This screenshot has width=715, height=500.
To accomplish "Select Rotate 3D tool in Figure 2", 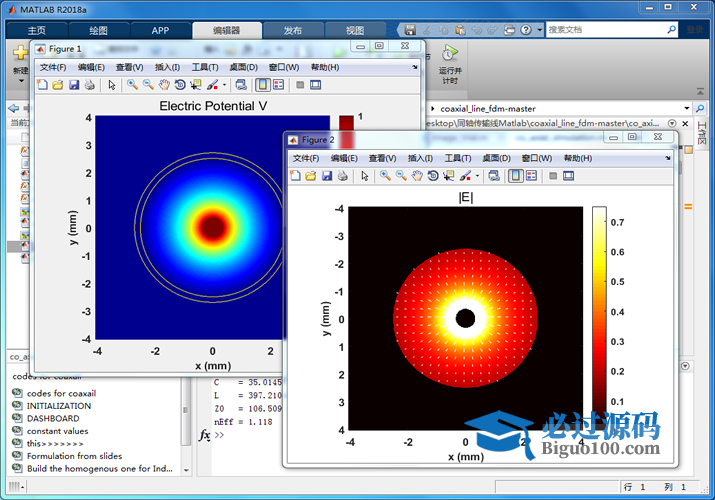I will (x=433, y=176).
